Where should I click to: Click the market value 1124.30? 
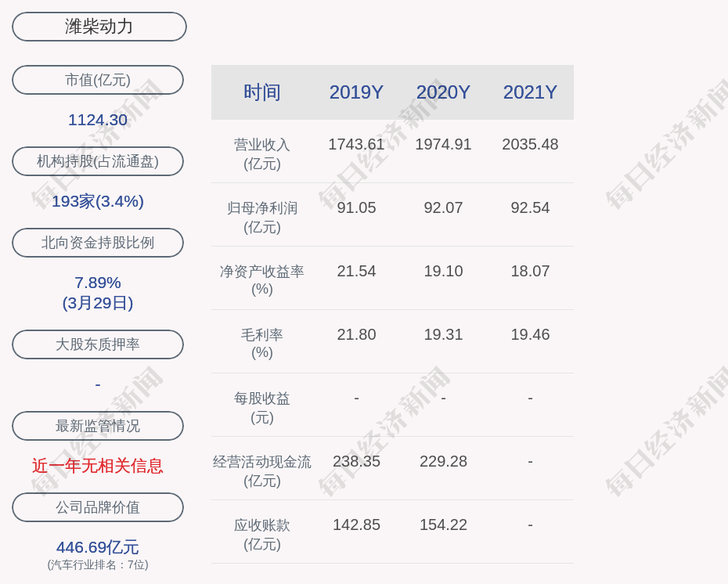click(98, 120)
